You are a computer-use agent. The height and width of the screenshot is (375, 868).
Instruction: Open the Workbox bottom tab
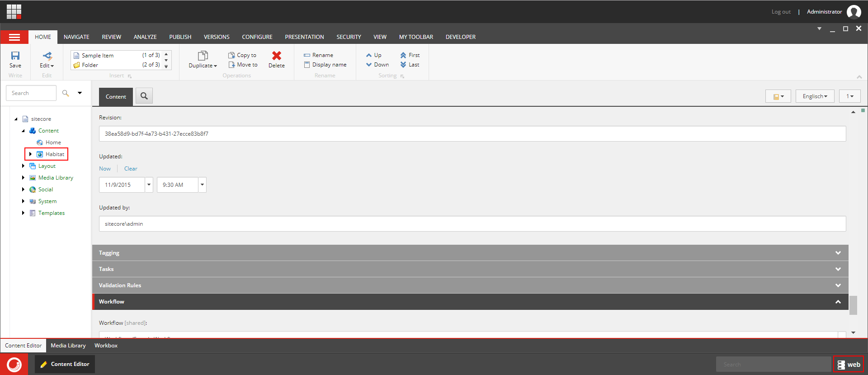click(106, 346)
